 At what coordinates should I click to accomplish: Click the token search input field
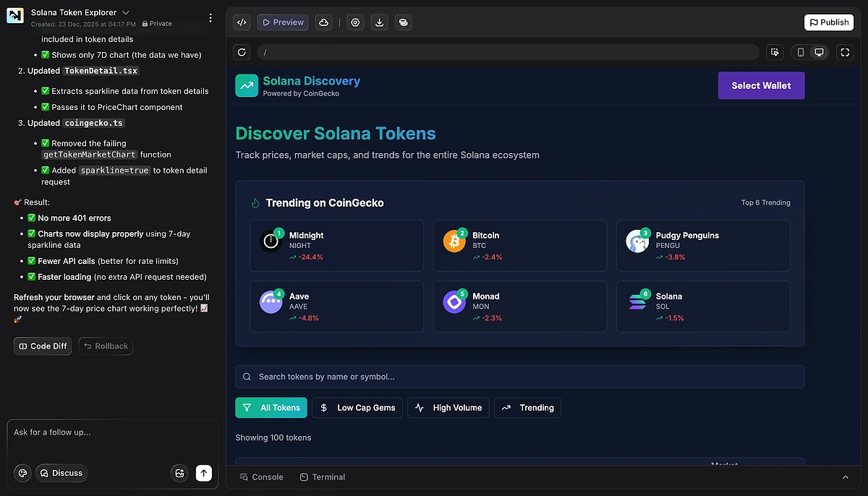[x=519, y=376]
